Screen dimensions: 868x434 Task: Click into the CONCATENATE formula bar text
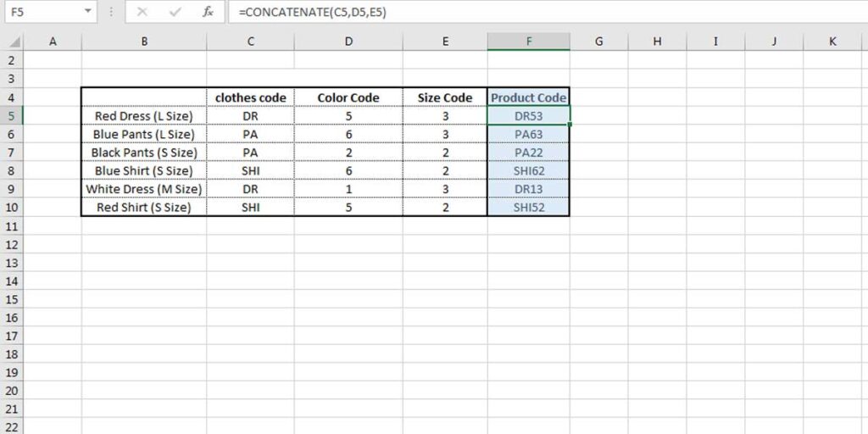[313, 12]
